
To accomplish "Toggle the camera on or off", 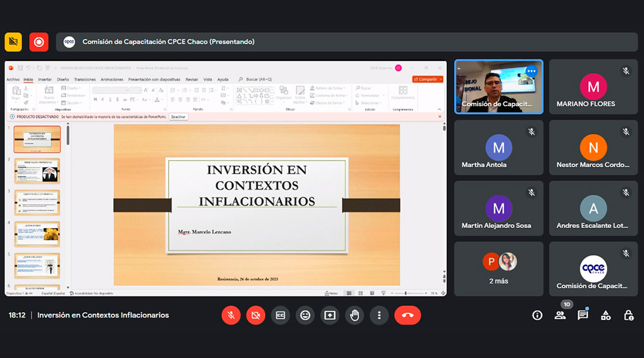I will pos(256,315).
